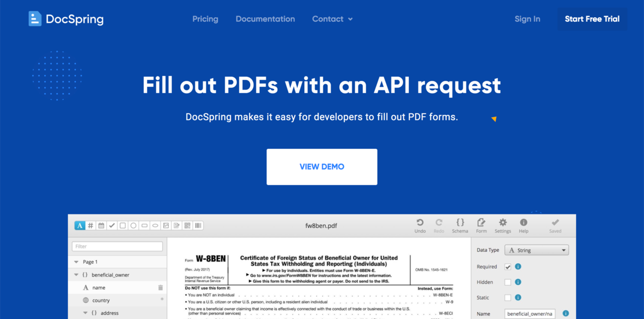Uncheck the Required checkbox
The width and height of the screenshot is (644, 319).
[508, 267]
